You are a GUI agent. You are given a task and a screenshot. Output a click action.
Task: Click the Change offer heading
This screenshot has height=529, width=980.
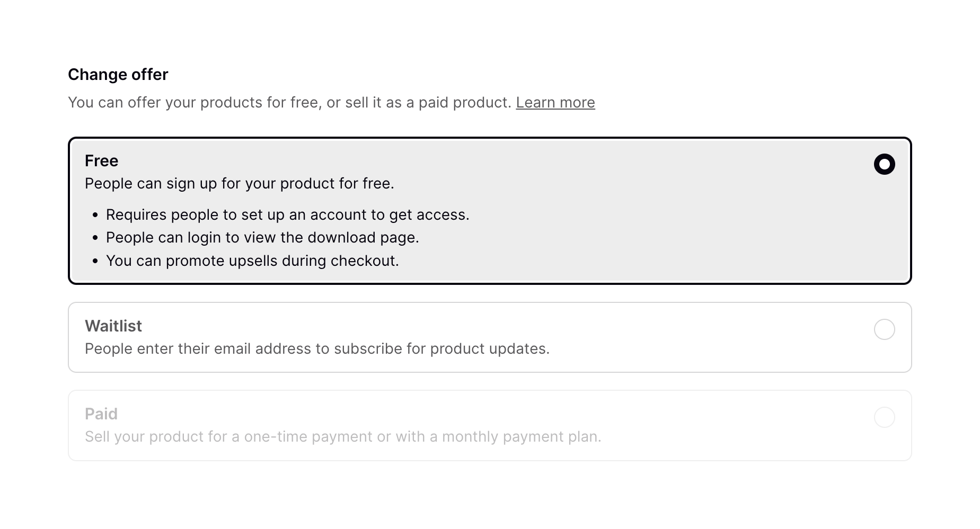[x=118, y=74]
